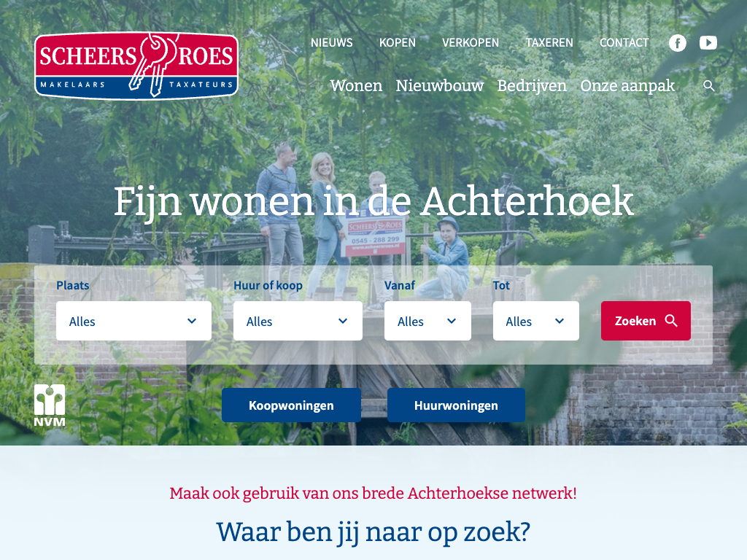Click the Scheers & Roes logo
747x560 pixels.
coord(136,65)
